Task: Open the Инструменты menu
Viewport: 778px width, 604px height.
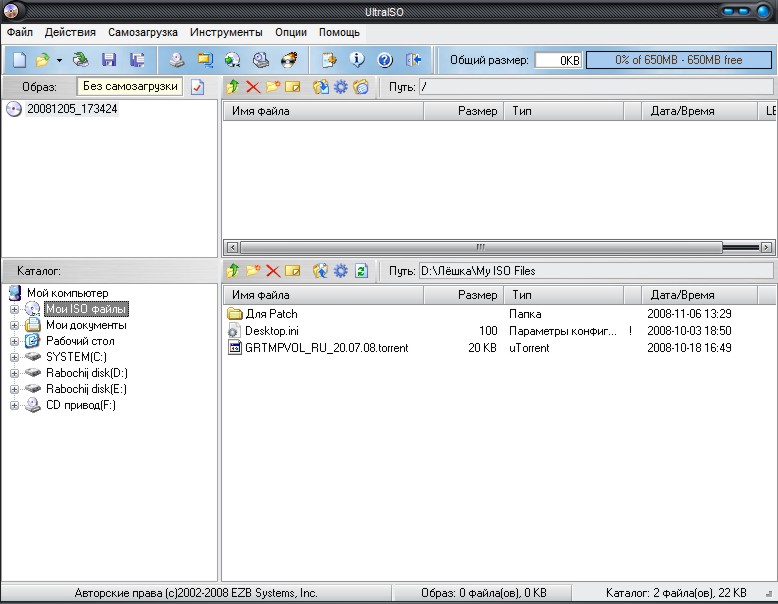Action: tap(226, 32)
